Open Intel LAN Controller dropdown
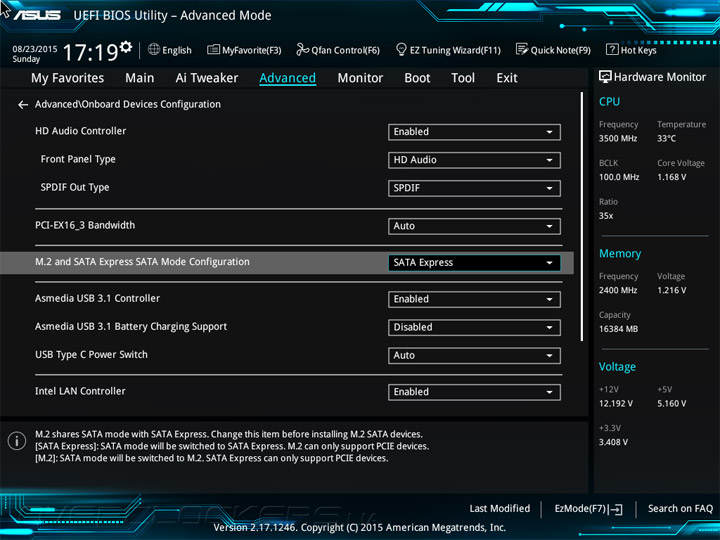This screenshot has height=540, width=720. pos(474,392)
